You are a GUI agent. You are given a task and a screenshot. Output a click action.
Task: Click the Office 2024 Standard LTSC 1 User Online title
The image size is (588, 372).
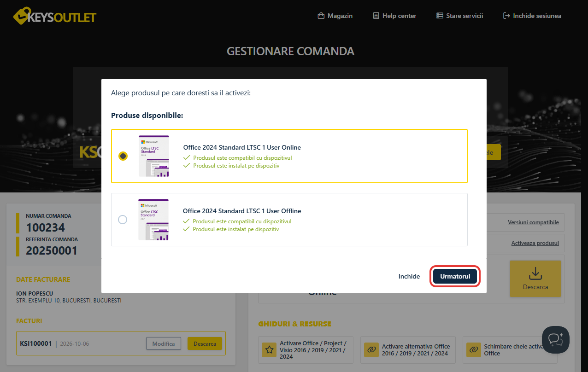pyautogui.click(x=242, y=148)
